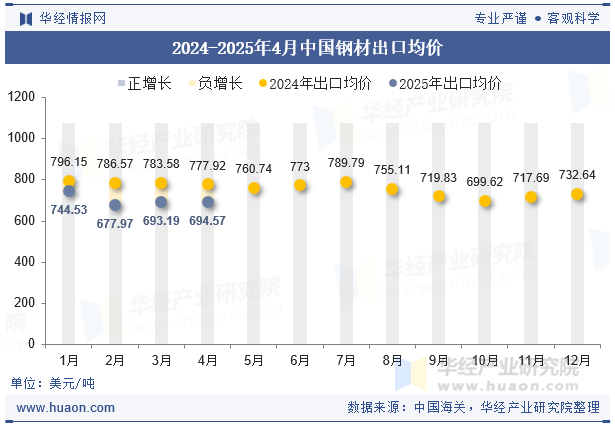Click the 华经情报网 logo icon

coord(26,18)
